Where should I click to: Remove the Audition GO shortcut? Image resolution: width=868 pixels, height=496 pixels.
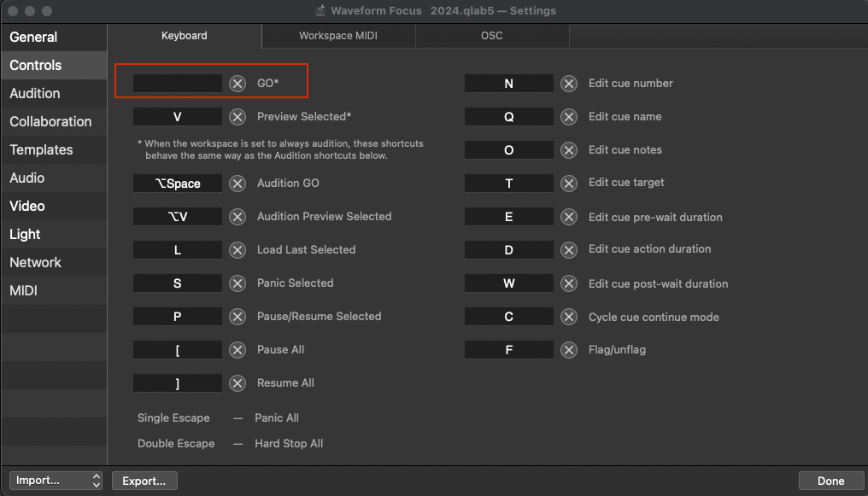click(238, 184)
